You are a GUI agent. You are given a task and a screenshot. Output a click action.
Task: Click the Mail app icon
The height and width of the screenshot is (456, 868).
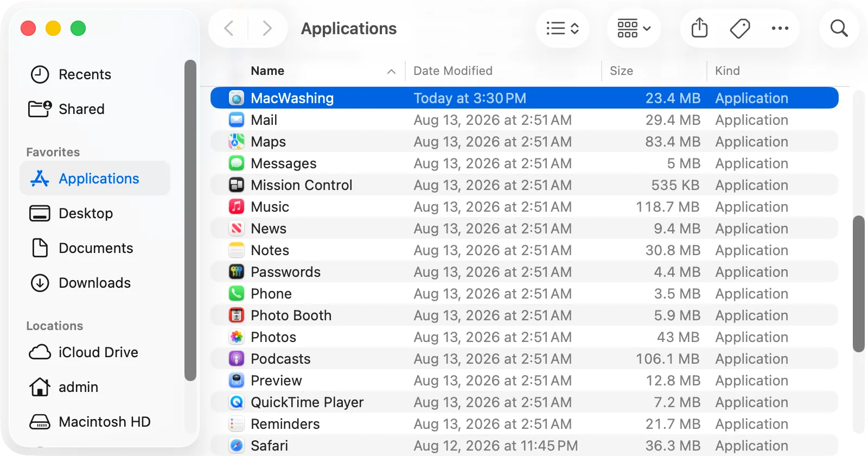(x=237, y=120)
